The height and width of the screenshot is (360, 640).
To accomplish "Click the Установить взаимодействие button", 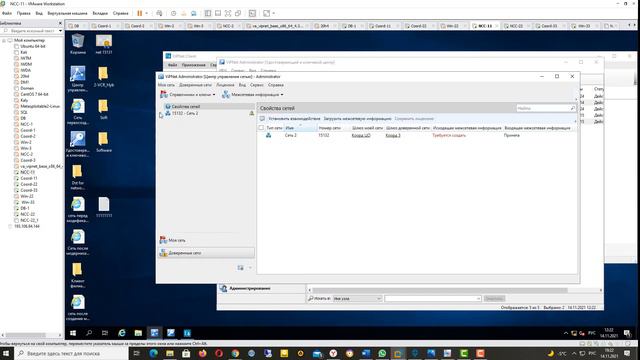I will pyautogui.click(x=294, y=118).
